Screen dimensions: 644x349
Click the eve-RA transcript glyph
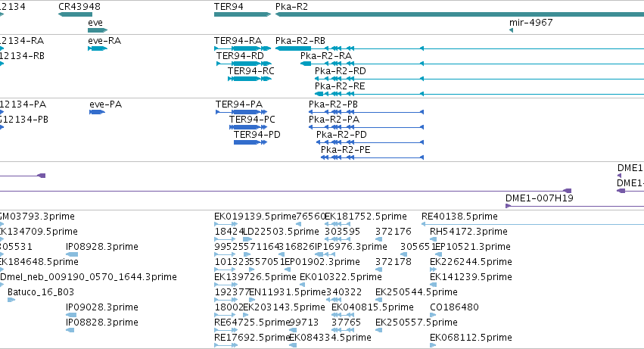98,48
